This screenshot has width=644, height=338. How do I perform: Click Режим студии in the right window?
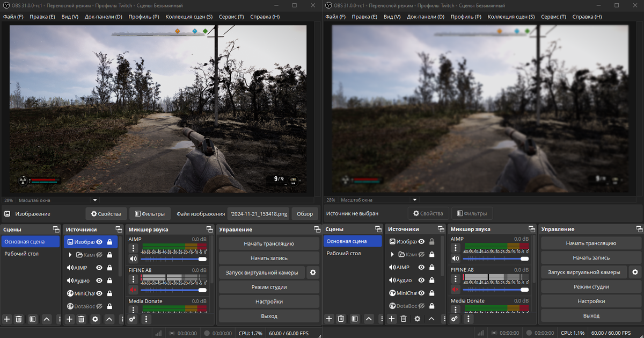point(591,287)
